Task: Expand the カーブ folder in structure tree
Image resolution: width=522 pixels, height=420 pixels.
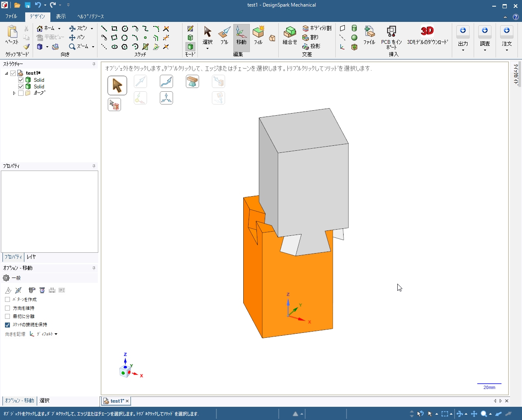Action: click(x=14, y=93)
